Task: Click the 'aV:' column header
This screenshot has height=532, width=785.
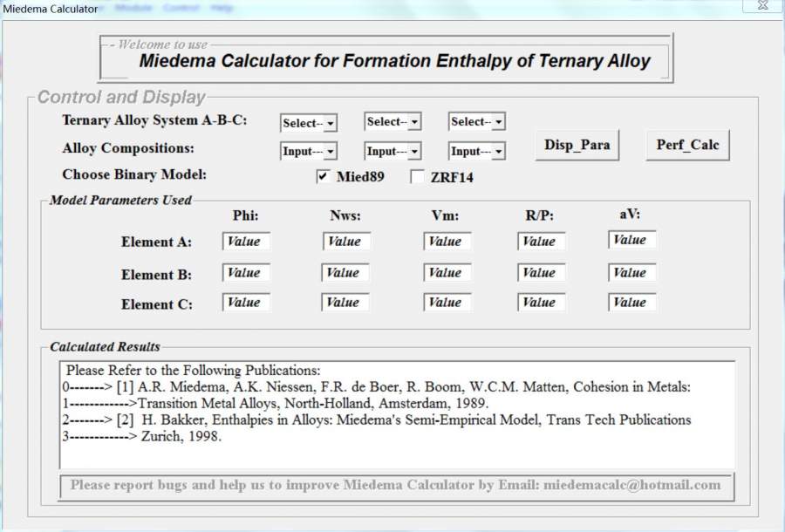Action: point(630,214)
